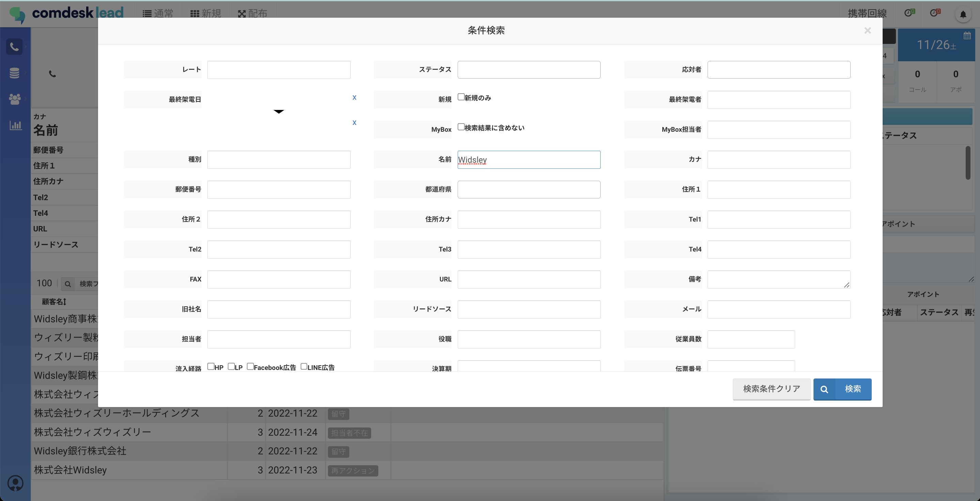Click the 名前 input containing Widsley
980x501 pixels.
tap(528, 160)
